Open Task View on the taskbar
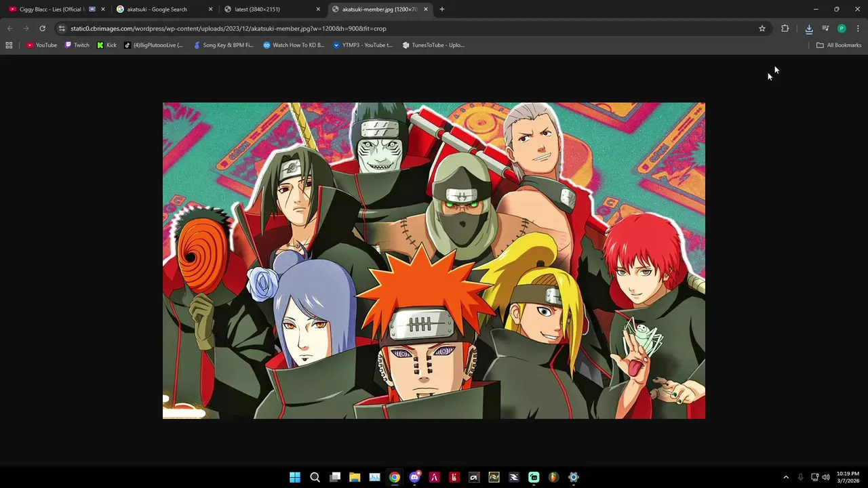The height and width of the screenshot is (488, 868). [x=335, y=477]
